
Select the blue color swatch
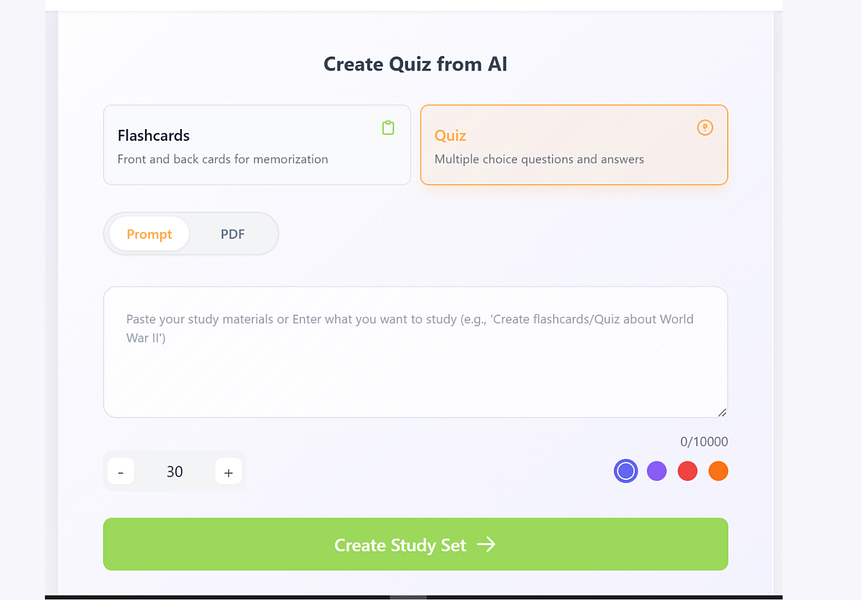pos(625,470)
